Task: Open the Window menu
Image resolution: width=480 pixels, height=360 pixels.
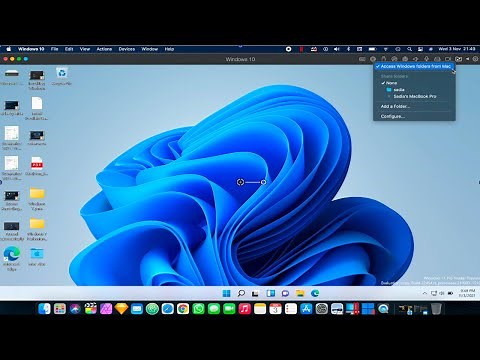Action: click(x=149, y=49)
